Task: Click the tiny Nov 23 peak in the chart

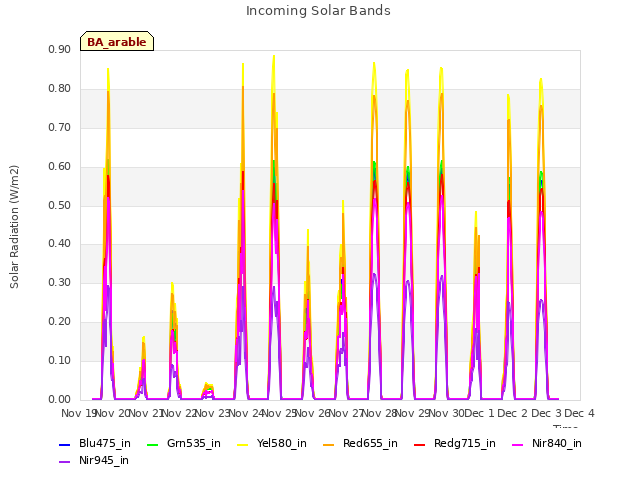Action: click(x=208, y=390)
